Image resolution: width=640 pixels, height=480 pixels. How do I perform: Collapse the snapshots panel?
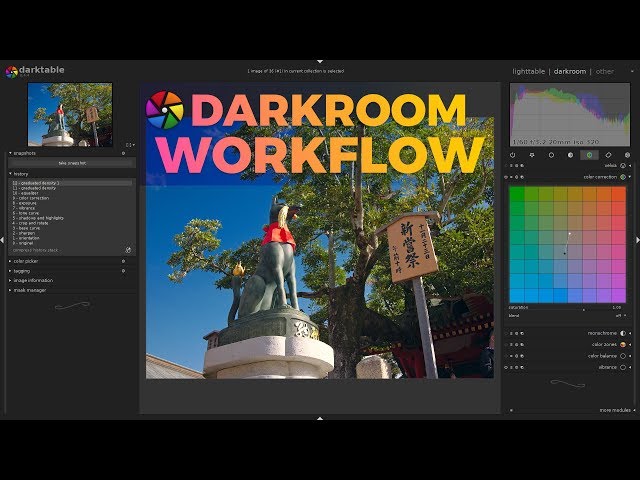[11, 153]
